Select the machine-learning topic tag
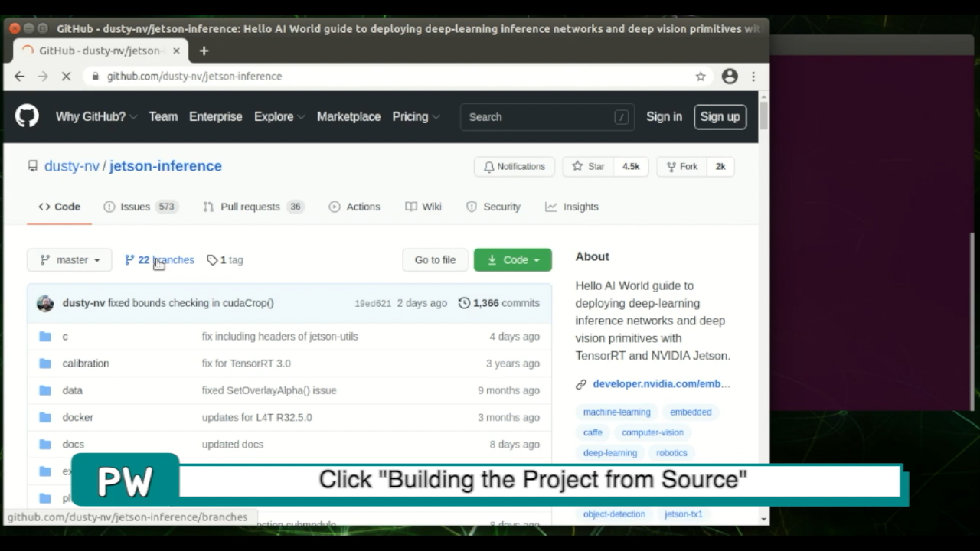 click(x=617, y=412)
